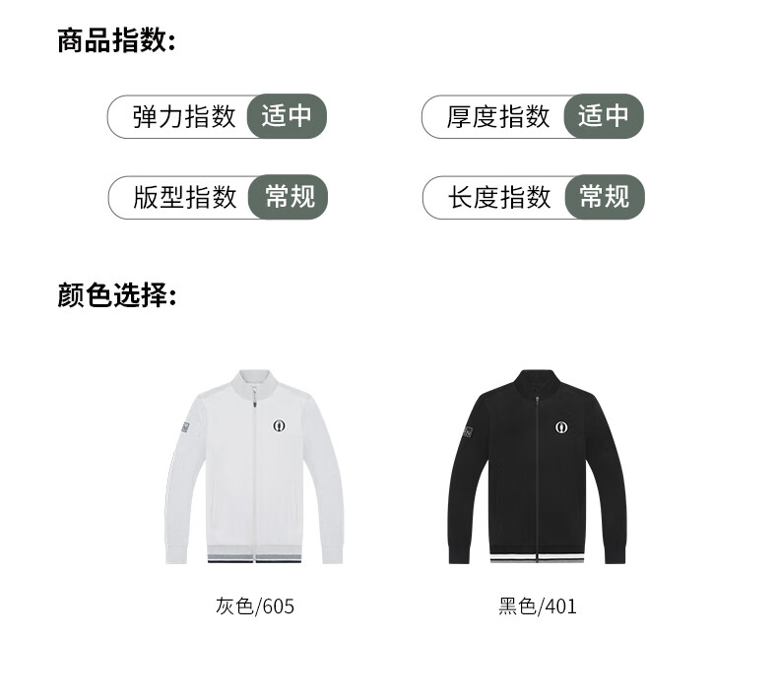The width and height of the screenshot is (778, 700).
Task: Click the 版型指数 label text
Action: click(184, 198)
